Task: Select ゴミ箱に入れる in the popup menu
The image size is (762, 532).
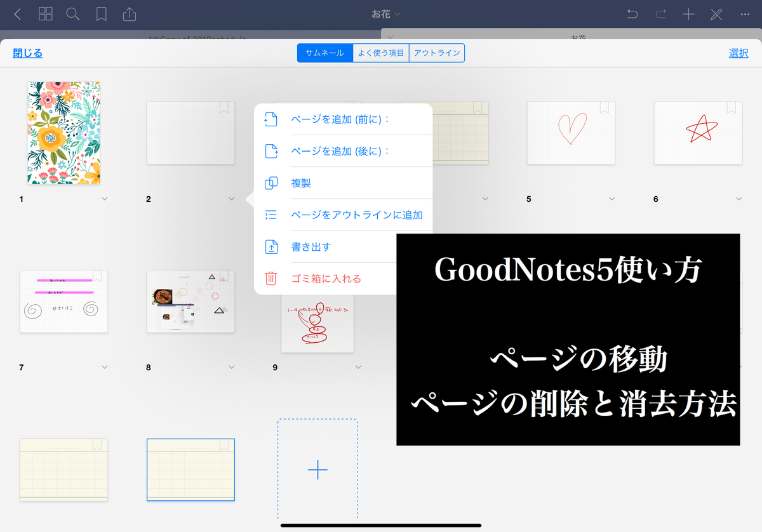Action: (x=326, y=278)
